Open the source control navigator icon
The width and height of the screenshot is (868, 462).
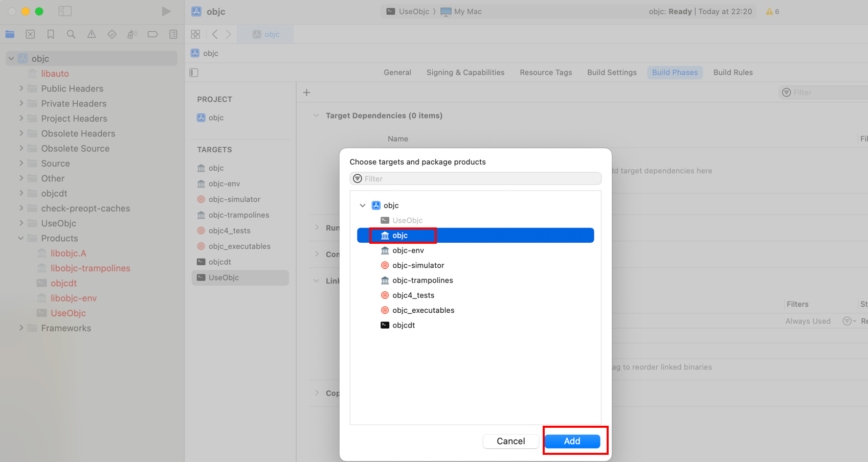click(x=30, y=34)
